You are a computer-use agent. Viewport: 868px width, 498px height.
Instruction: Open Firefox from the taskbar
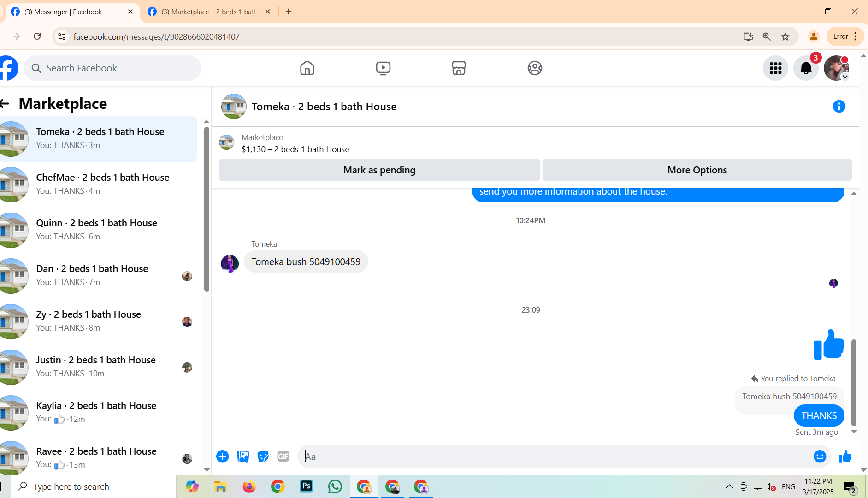click(x=249, y=486)
